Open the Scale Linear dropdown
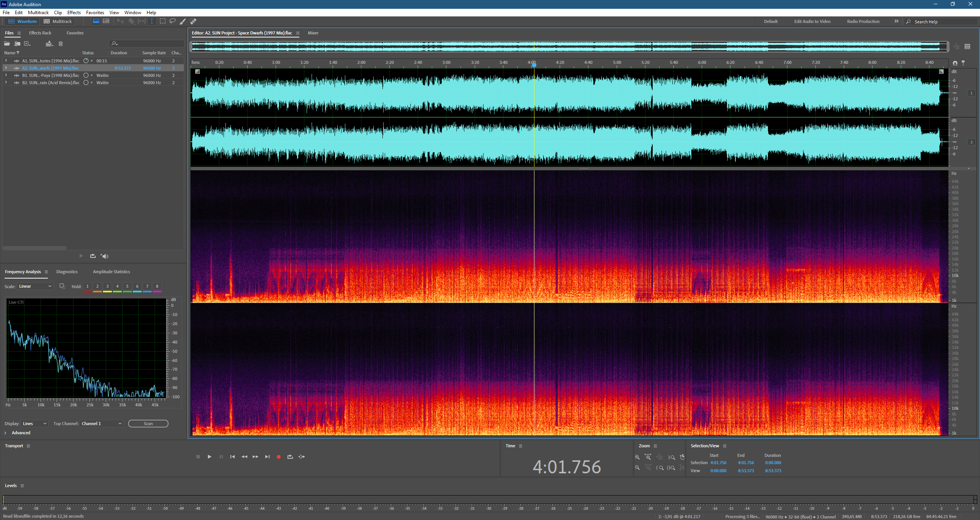Screen dimensions: 980x520 (35, 286)
